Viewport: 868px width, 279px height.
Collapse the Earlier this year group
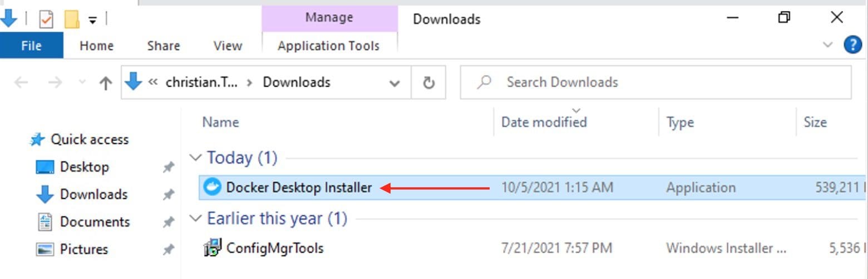tap(195, 218)
